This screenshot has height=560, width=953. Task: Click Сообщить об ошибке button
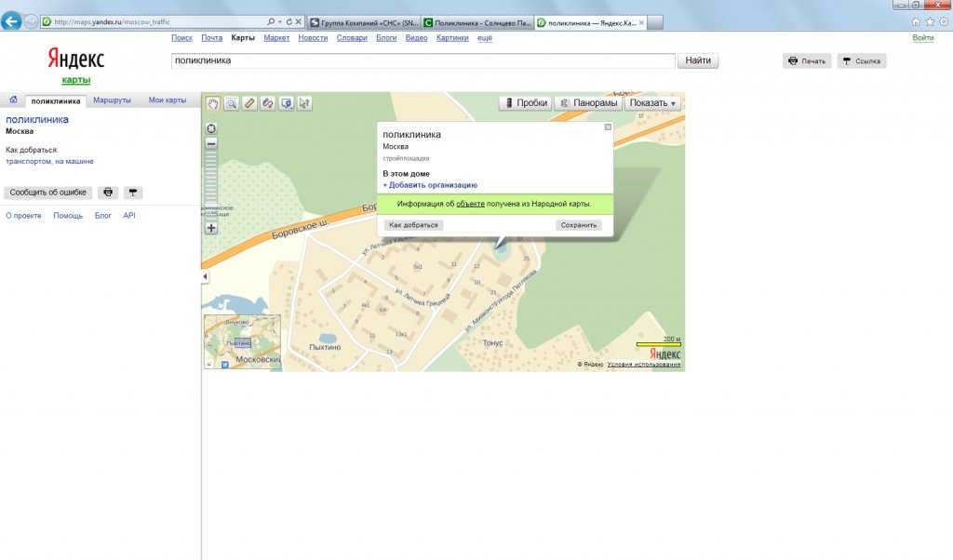[48, 193]
